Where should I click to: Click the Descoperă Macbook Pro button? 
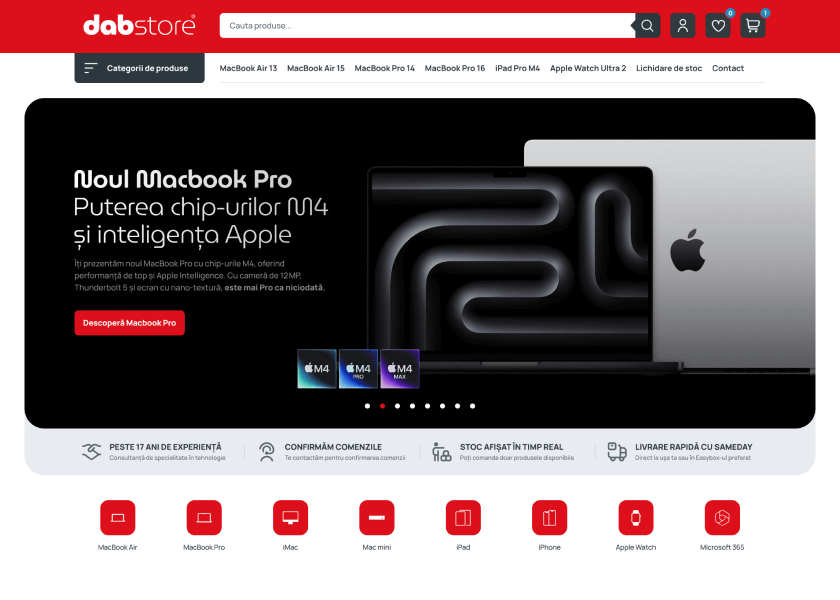tap(129, 323)
